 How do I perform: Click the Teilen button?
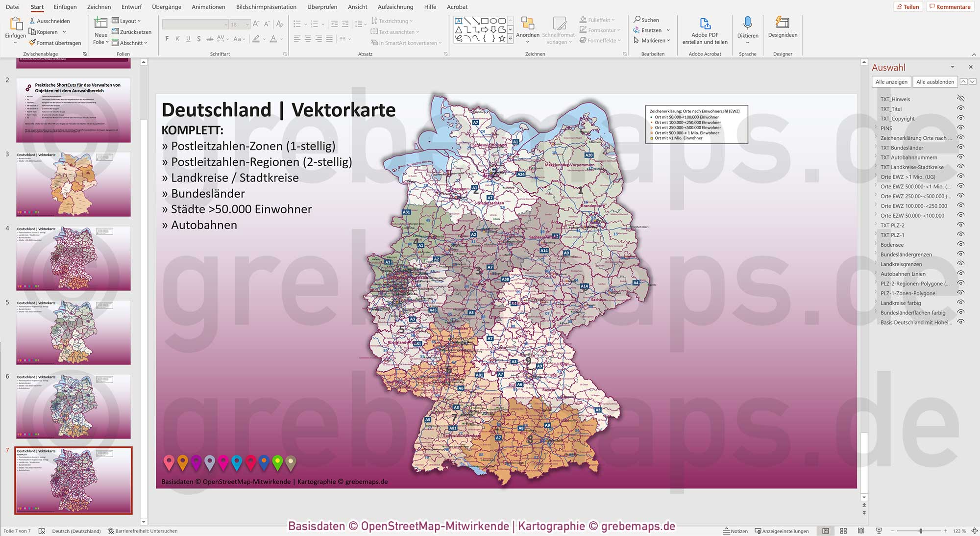908,7
